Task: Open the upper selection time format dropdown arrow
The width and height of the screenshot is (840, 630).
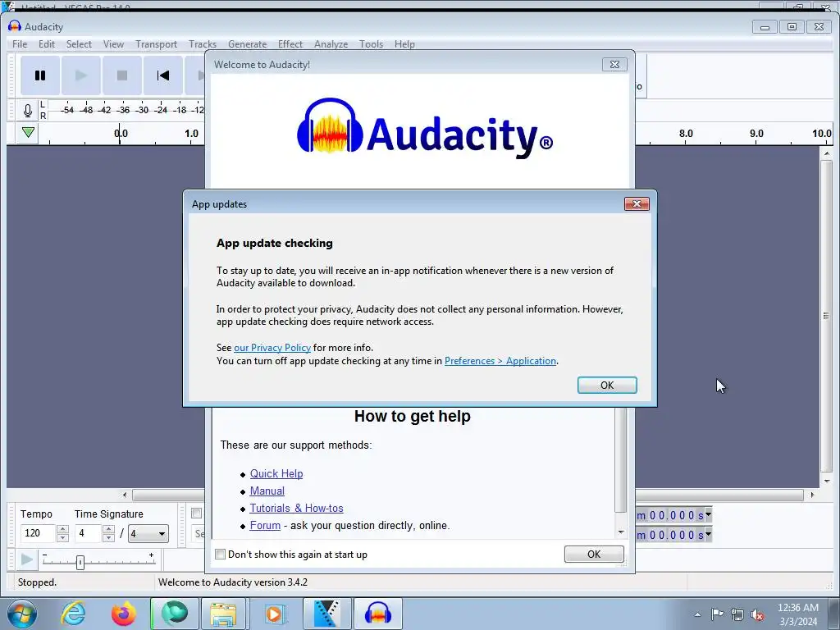Action: click(708, 514)
